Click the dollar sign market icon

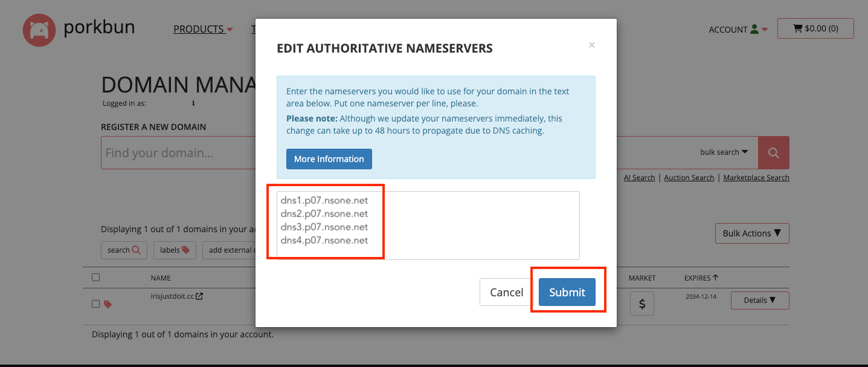coord(641,304)
